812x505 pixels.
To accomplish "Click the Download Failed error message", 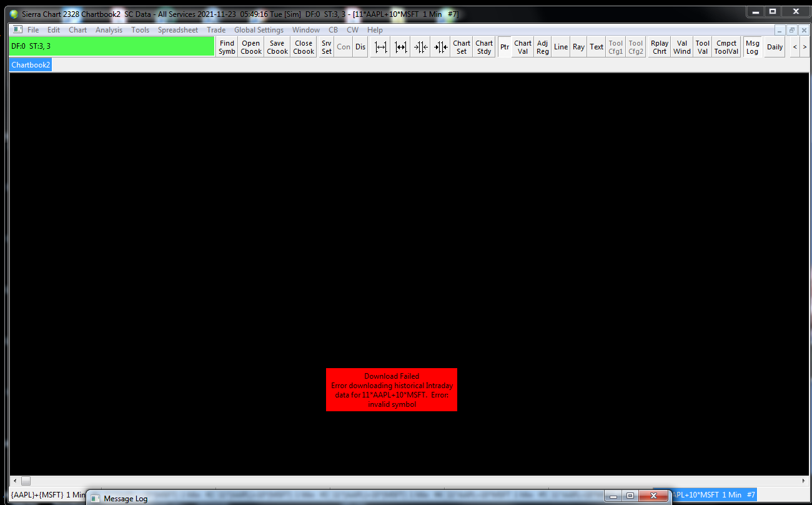I will pyautogui.click(x=392, y=390).
